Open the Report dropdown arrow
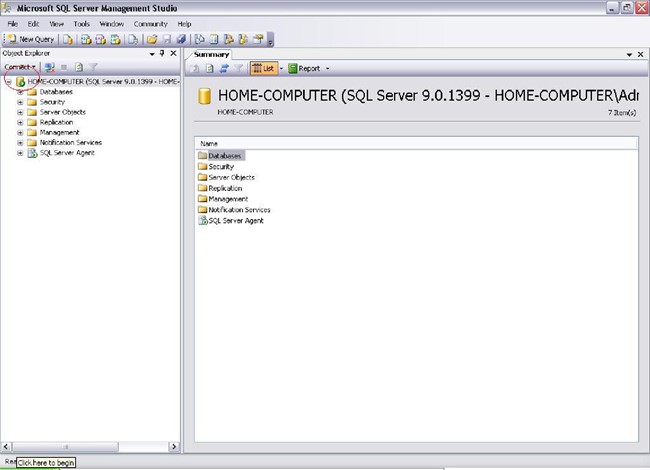 [327, 69]
